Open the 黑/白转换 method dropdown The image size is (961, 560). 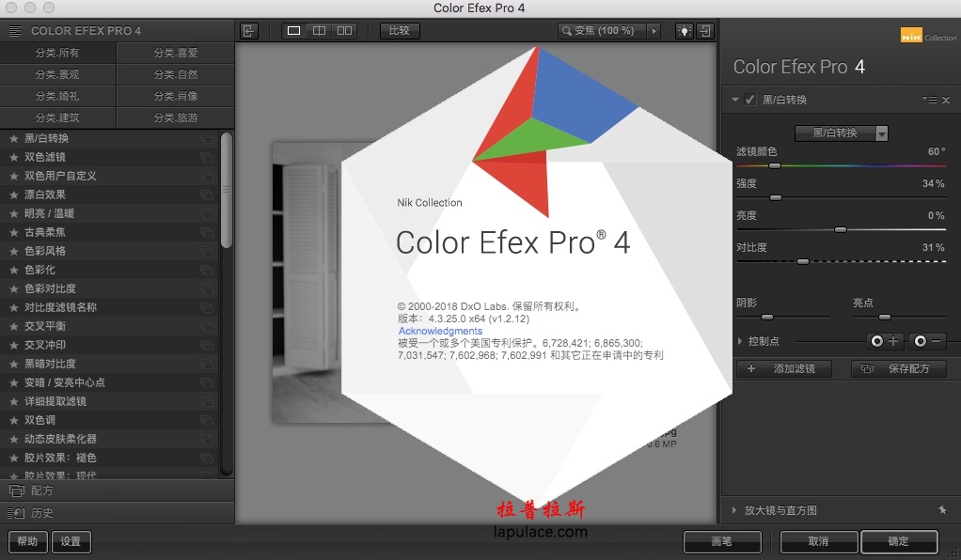click(841, 133)
